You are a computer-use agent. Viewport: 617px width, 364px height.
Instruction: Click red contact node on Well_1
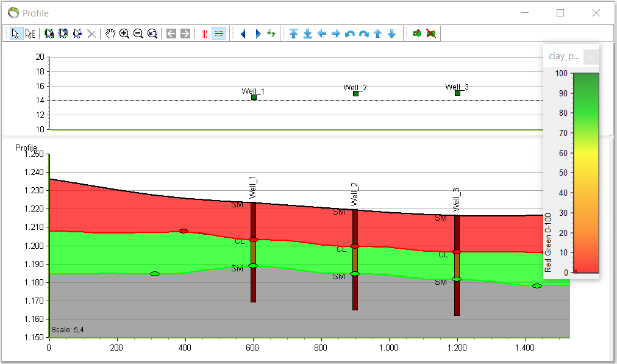point(254,240)
